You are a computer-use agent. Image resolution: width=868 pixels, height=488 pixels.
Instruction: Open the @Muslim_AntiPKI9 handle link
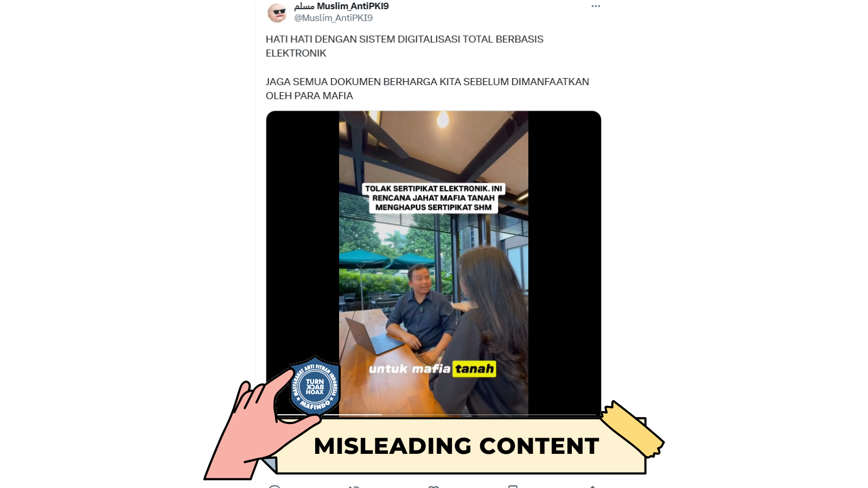pyautogui.click(x=333, y=18)
